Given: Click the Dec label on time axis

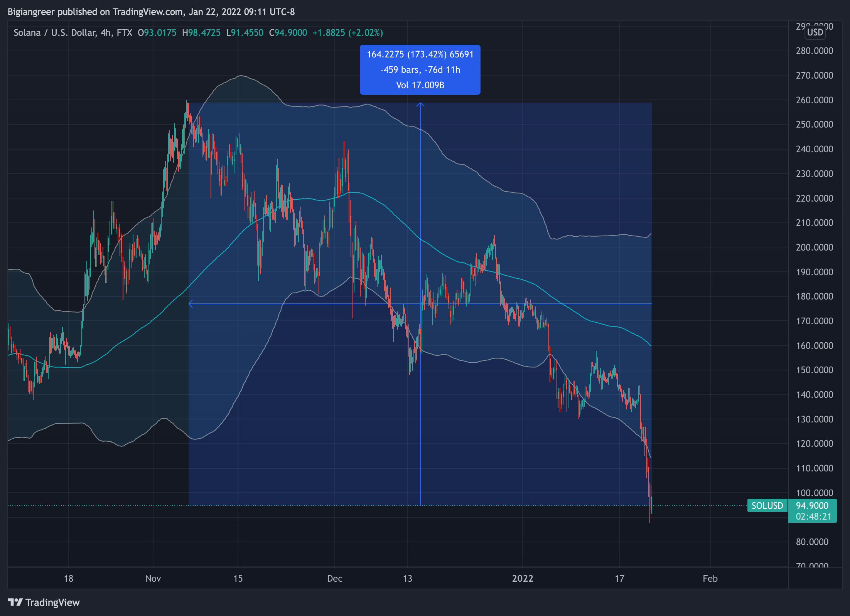Looking at the screenshot, I should (x=334, y=578).
